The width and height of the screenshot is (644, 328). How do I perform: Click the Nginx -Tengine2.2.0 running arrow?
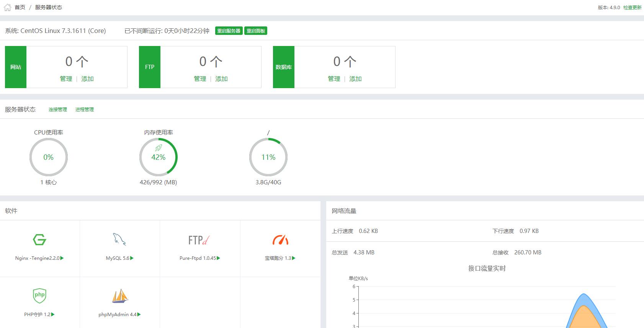(62, 258)
